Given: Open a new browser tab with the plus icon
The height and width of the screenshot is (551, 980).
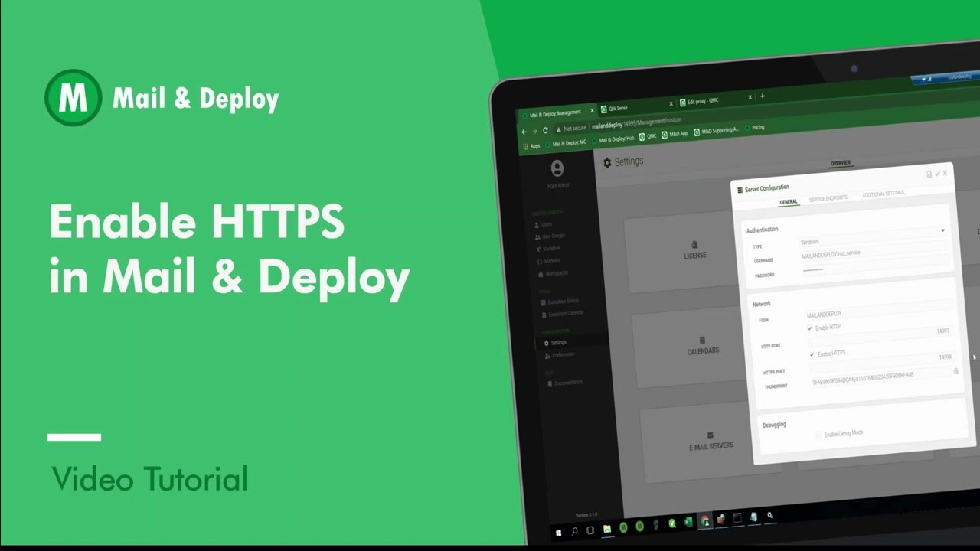Looking at the screenshot, I should (x=762, y=96).
